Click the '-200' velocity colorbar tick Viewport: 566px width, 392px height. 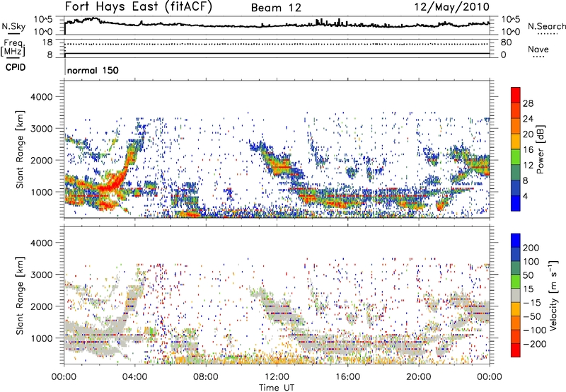(535, 344)
